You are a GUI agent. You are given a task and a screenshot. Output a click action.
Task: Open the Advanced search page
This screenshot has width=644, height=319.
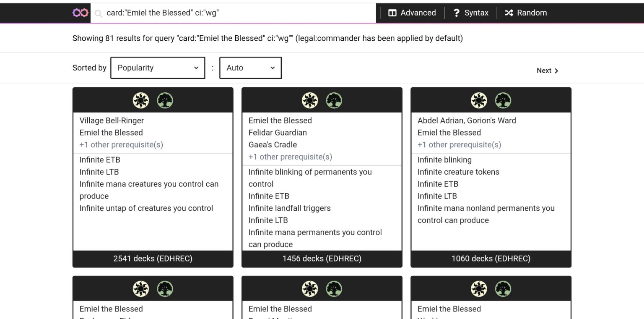(x=412, y=13)
